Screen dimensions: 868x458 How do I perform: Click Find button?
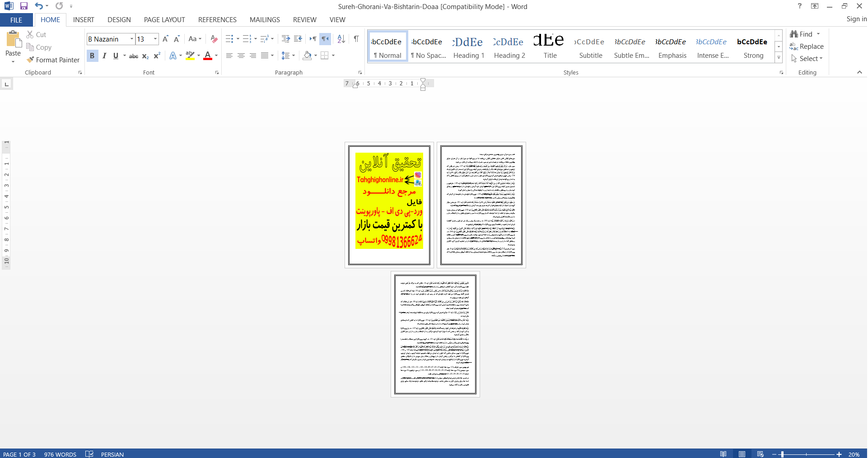802,34
